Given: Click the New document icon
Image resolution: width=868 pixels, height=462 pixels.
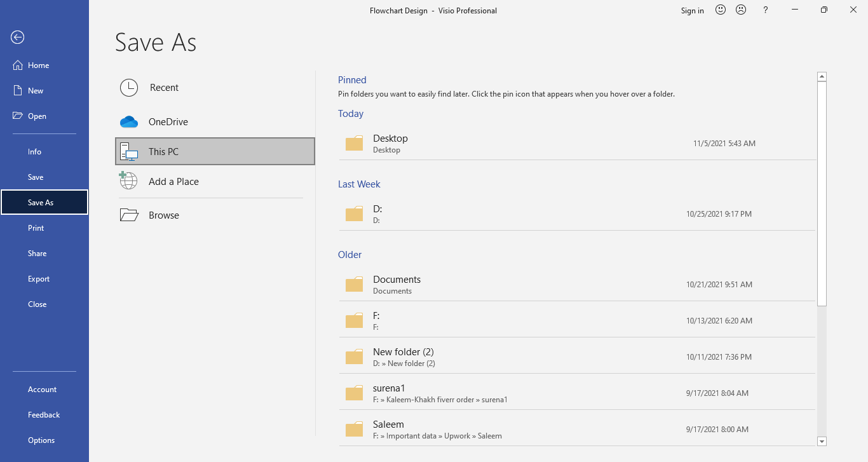Looking at the screenshot, I should [x=18, y=91].
